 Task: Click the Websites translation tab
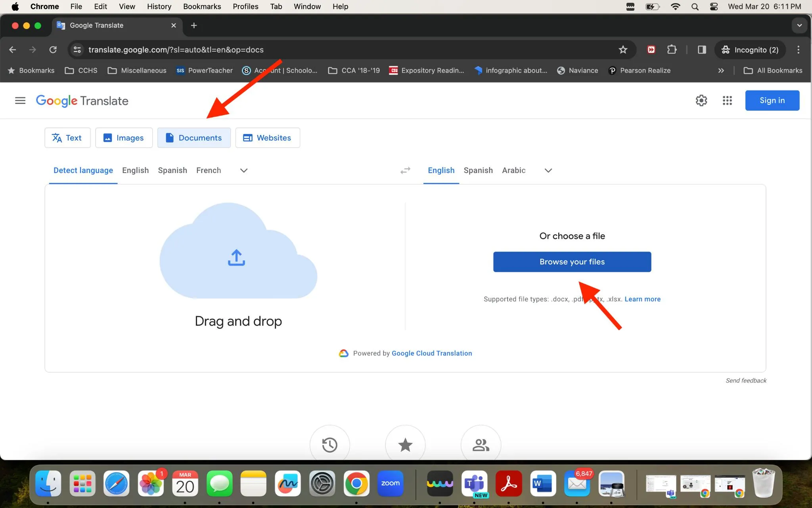[266, 138]
